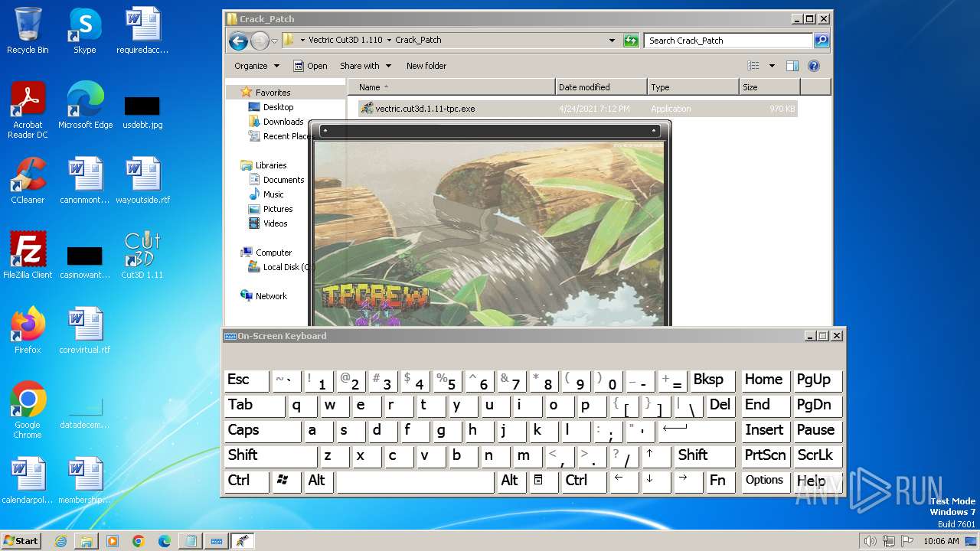The image size is (980, 551).
Task: Click Esc key on keyboard
Action: point(247,380)
